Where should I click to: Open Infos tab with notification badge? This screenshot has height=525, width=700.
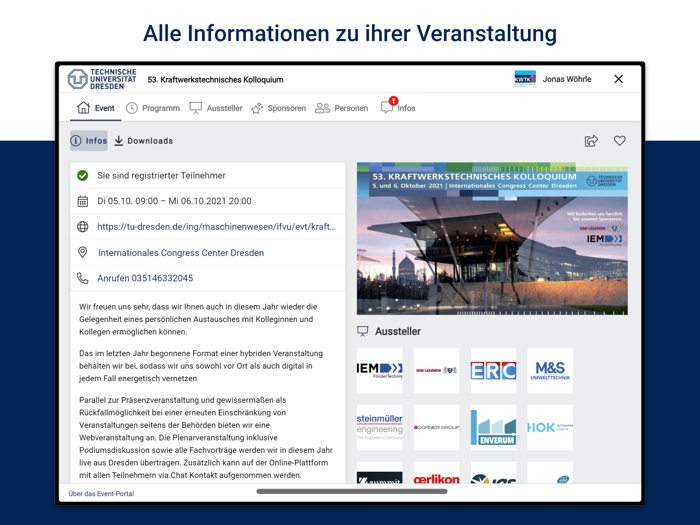pyautogui.click(x=398, y=107)
